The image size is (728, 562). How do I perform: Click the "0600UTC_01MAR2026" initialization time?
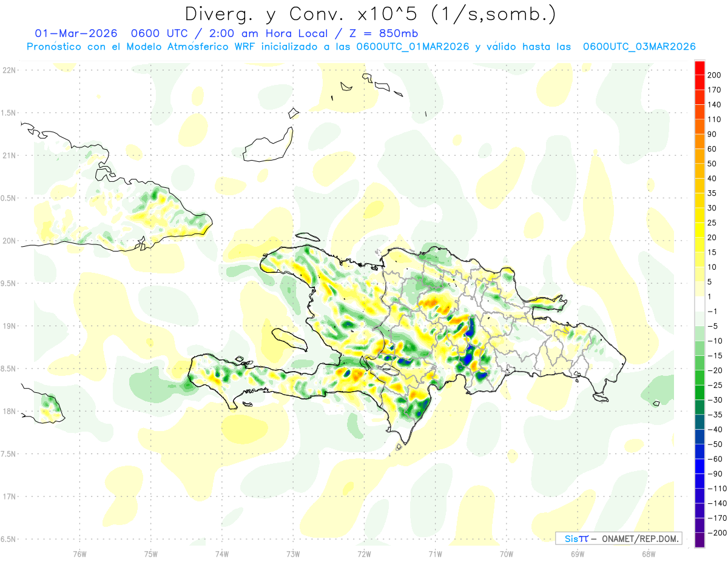pos(413,47)
